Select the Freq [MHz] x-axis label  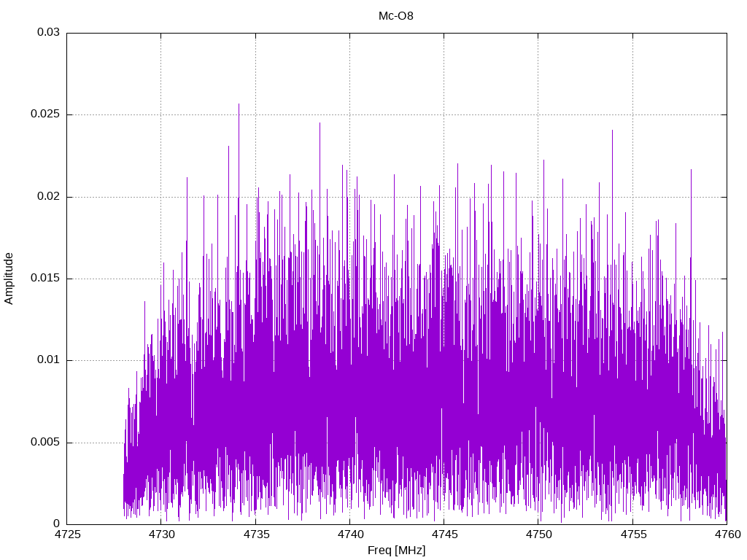[396, 551]
